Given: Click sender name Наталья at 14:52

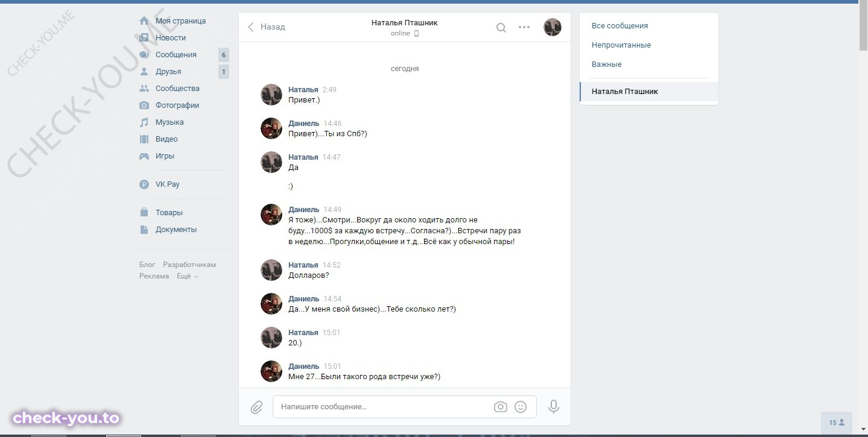Looking at the screenshot, I should tap(303, 265).
